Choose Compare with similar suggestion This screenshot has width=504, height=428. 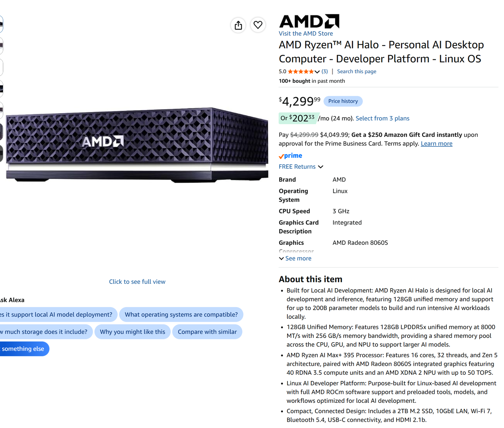[207, 332]
